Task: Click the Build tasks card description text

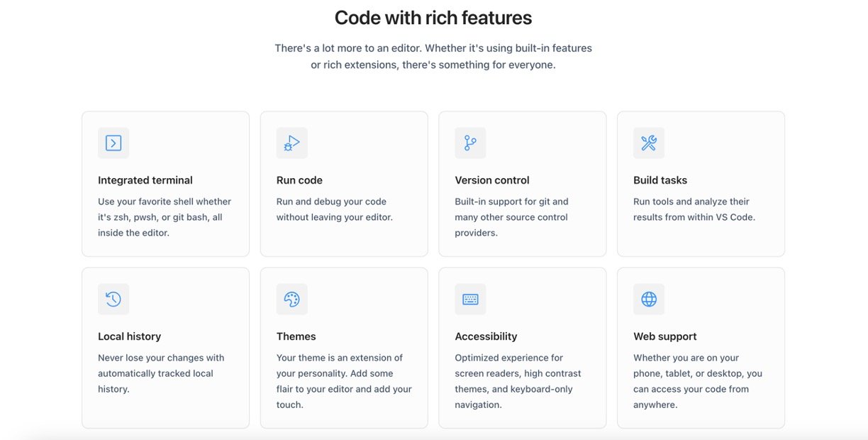Action: click(694, 209)
